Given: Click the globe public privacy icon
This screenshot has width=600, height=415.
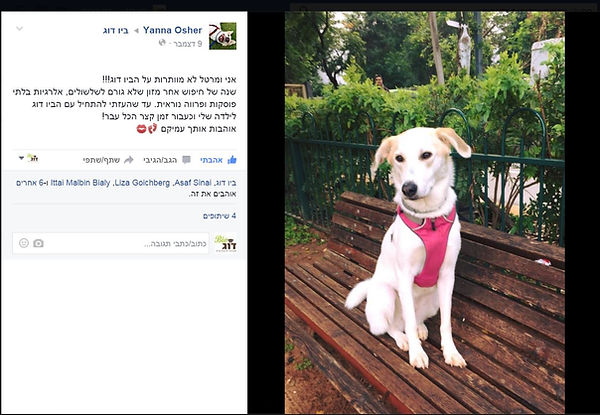Looking at the screenshot, I should coord(162,43).
